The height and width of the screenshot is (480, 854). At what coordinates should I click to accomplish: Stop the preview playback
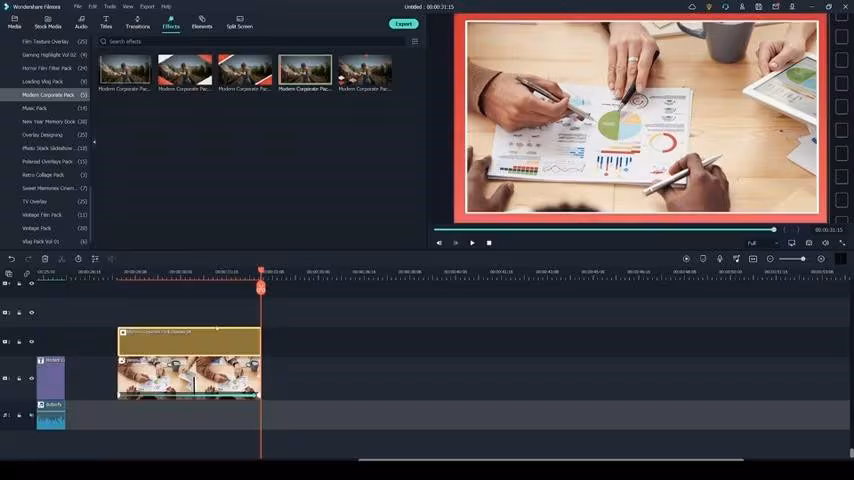[489, 243]
